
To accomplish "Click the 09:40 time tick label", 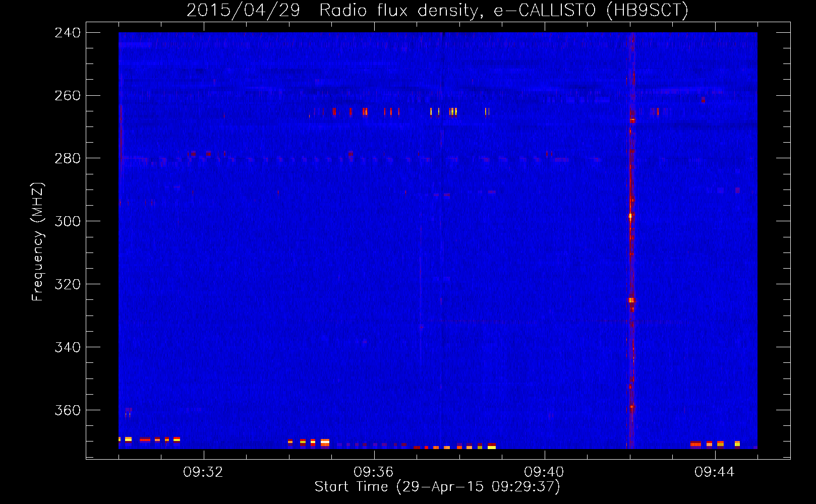I will pyautogui.click(x=544, y=472).
